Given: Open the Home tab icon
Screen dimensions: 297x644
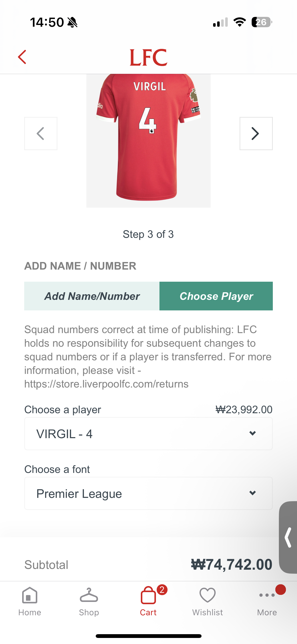Looking at the screenshot, I should click(x=30, y=595).
